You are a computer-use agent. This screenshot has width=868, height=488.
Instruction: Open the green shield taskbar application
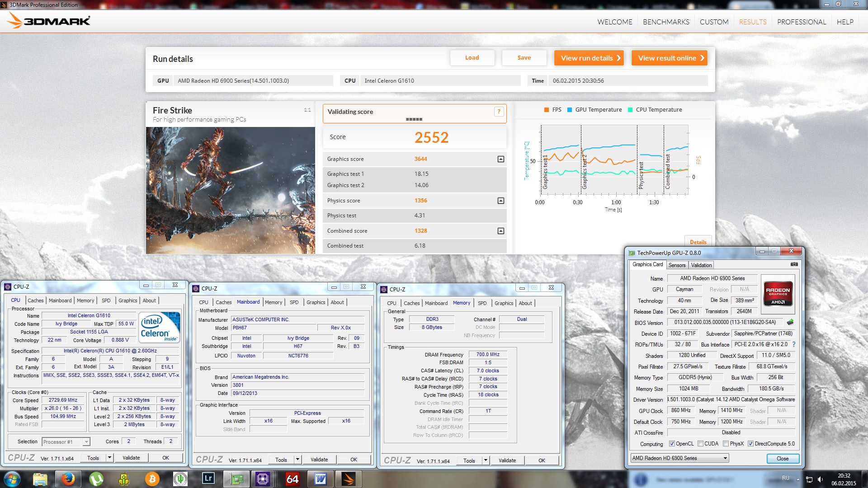(x=180, y=479)
